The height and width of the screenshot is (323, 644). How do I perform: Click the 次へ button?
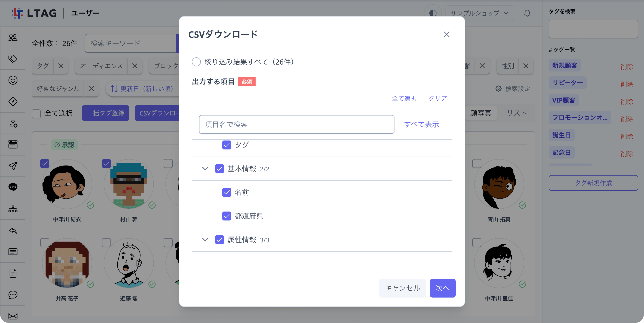[443, 288]
